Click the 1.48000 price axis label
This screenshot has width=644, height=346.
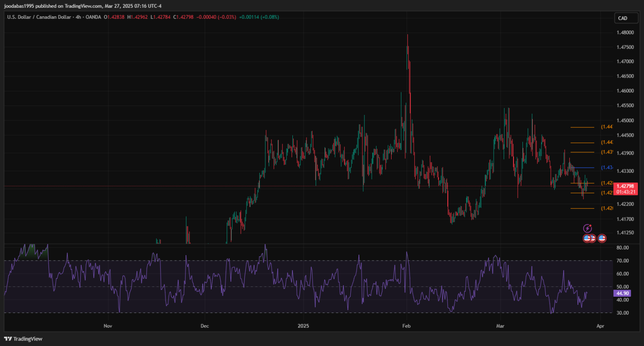[625, 33]
